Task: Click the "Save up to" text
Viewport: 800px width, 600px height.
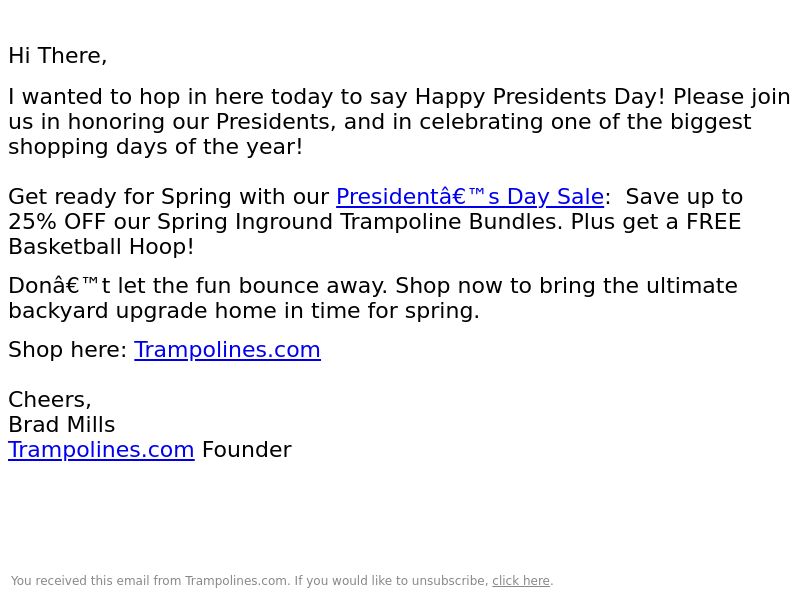Action: click(x=684, y=197)
